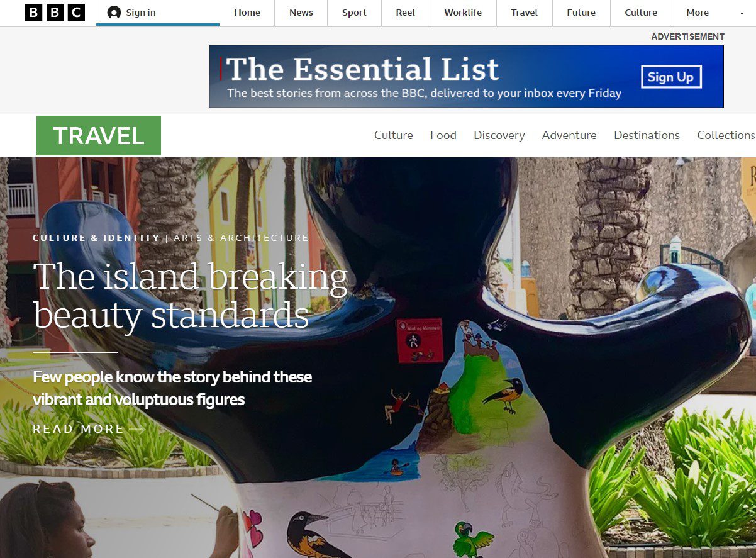Select Travel in the top navigation bar
756x558 pixels.
525,13
